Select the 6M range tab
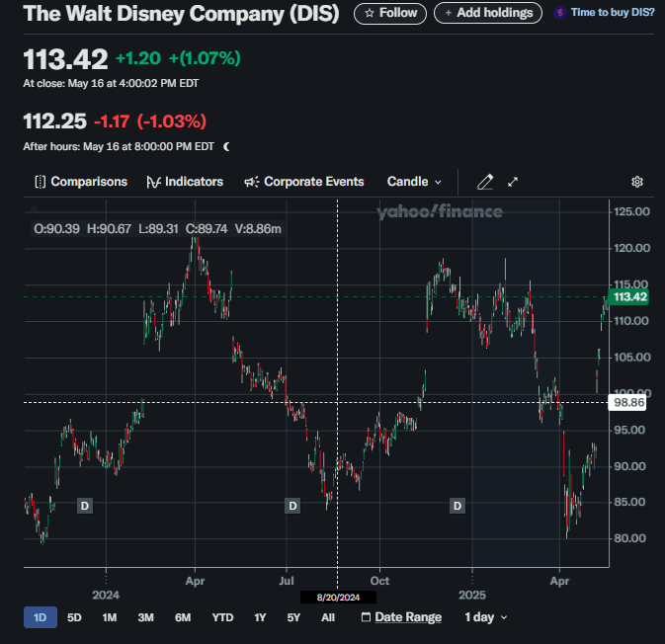The image size is (665, 644). coord(183,617)
